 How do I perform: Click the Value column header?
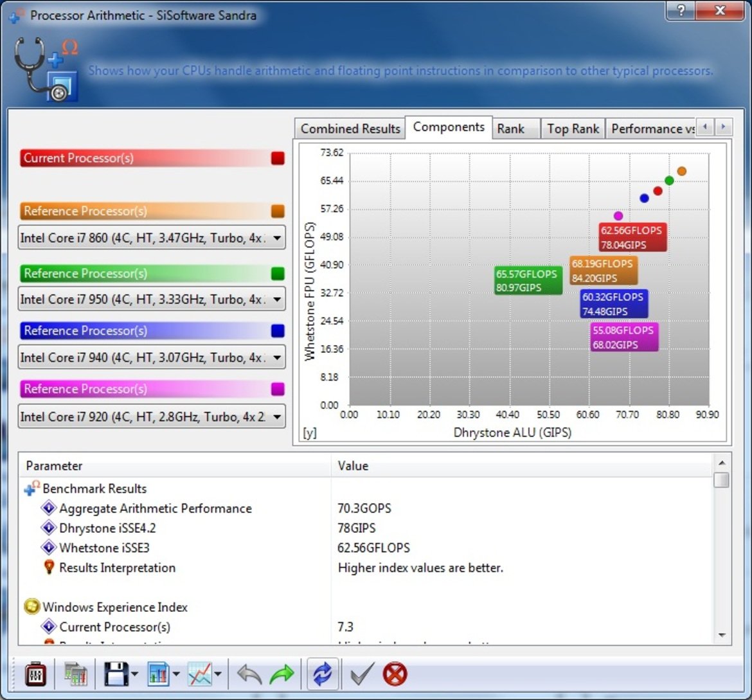pos(521,465)
